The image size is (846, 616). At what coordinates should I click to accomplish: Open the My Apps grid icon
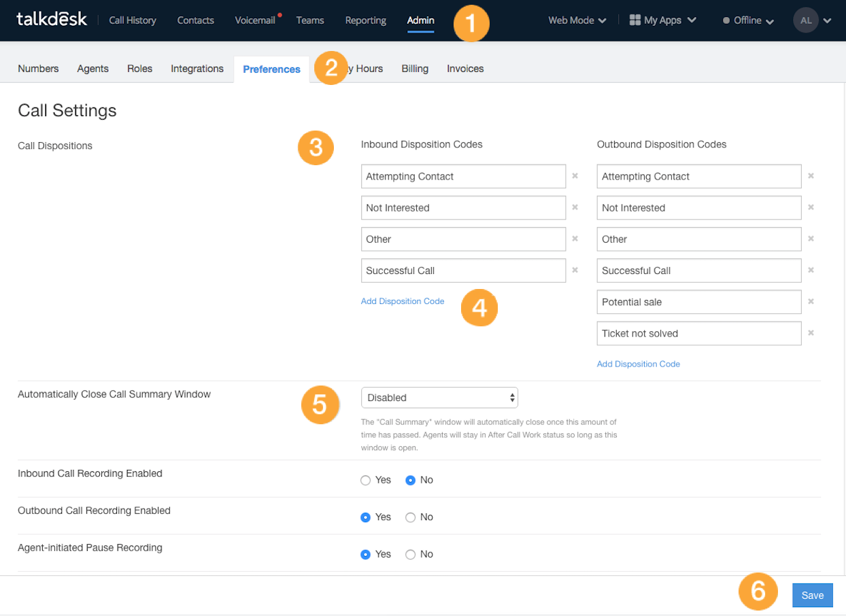[634, 20]
